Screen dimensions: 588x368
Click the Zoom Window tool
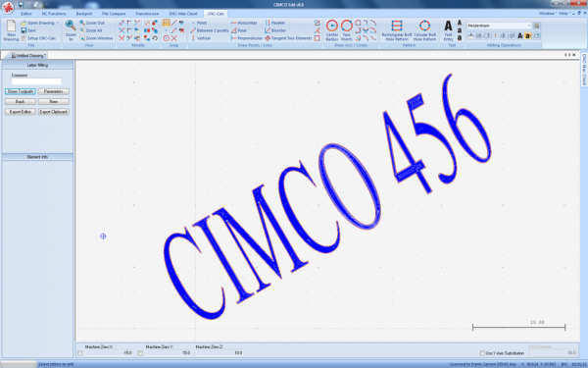click(x=96, y=38)
